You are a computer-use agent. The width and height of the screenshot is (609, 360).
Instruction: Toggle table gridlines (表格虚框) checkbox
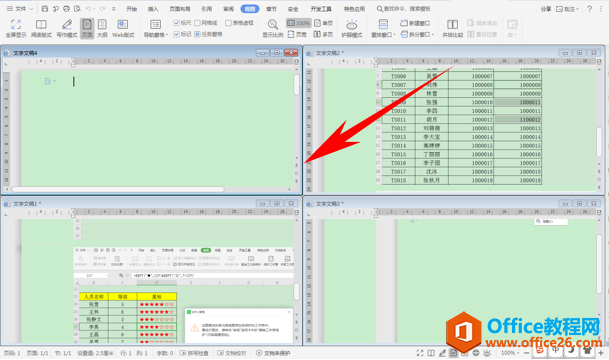tap(239, 23)
